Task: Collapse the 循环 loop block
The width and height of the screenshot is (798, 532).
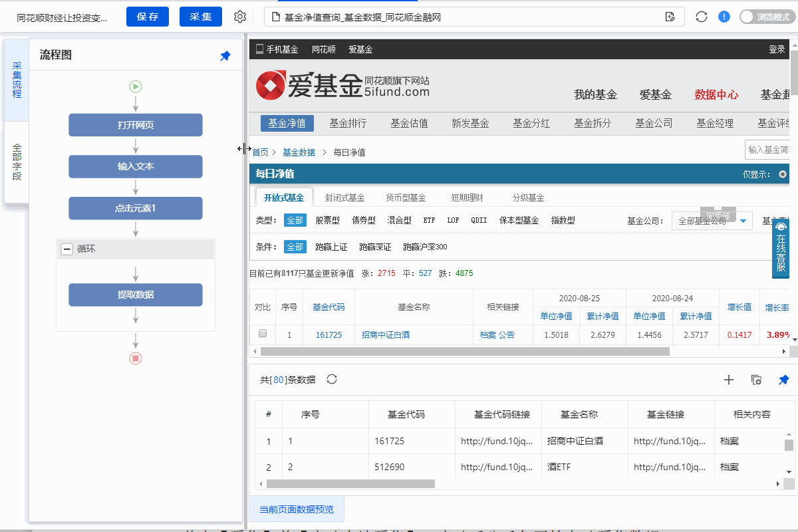Action: point(67,249)
